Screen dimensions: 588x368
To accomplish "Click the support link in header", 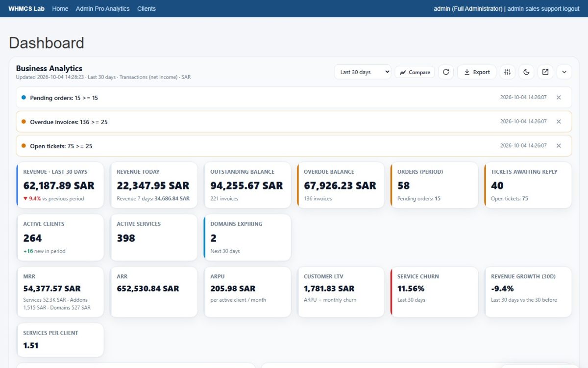I will pyautogui.click(x=551, y=9).
